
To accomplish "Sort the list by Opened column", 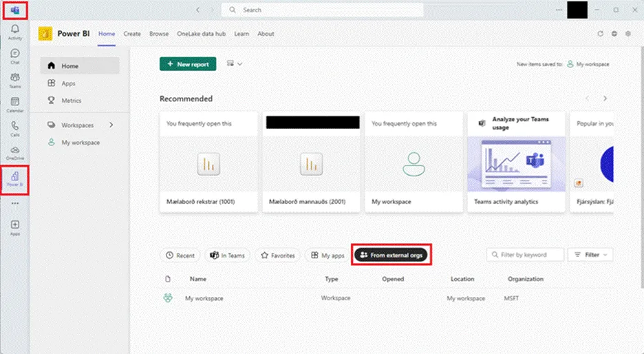I will click(x=393, y=279).
